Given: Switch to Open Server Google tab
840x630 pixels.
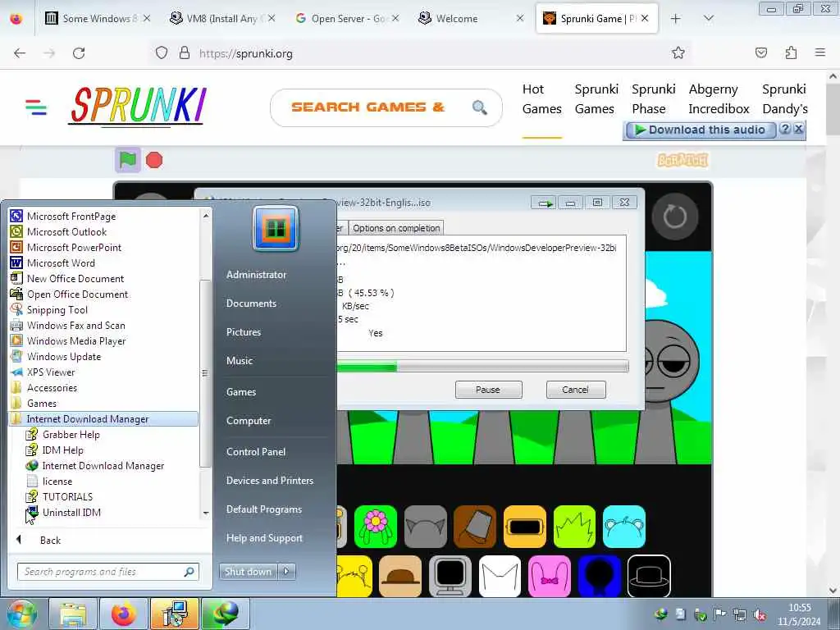Looking at the screenshot, I should 347,19.
